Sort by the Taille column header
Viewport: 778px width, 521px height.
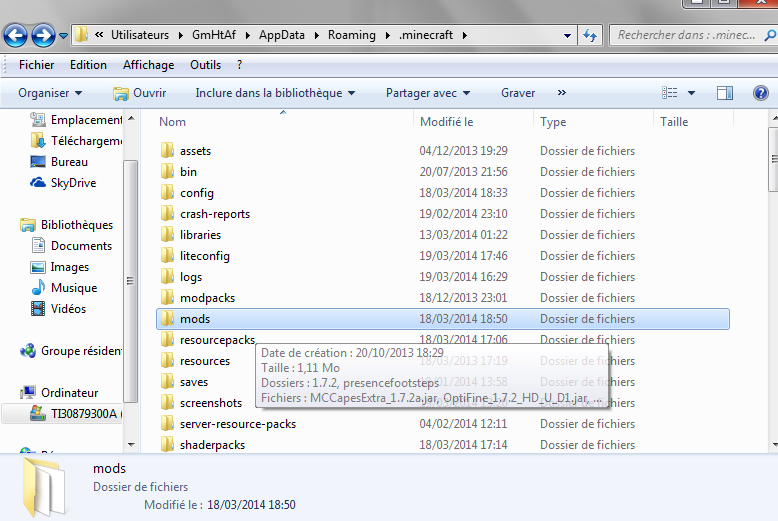click(674, 122)
